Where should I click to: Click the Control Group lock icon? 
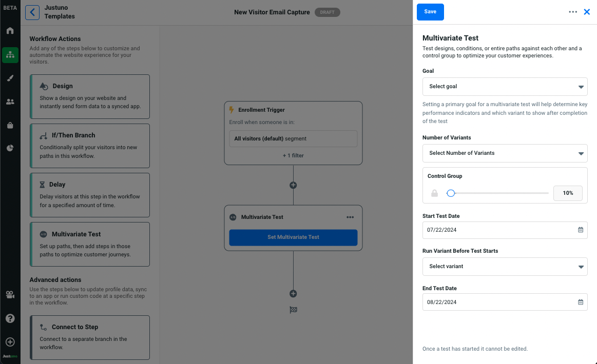point(435,193)
